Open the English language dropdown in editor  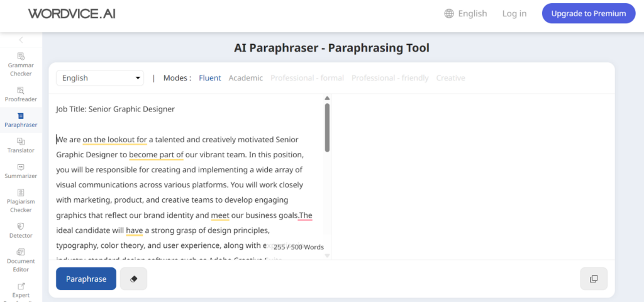point(100,78)
